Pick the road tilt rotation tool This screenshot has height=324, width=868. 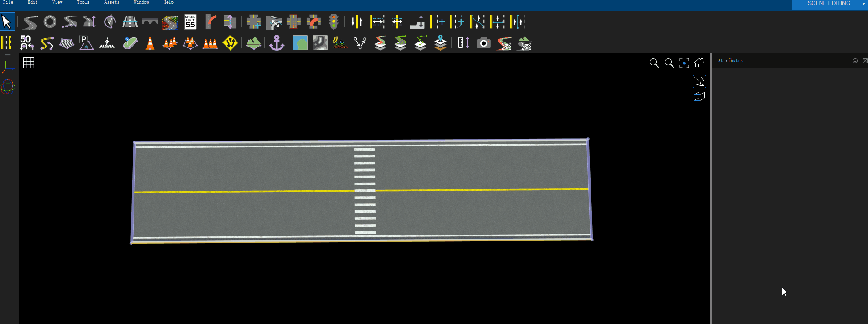pos(110,22)
